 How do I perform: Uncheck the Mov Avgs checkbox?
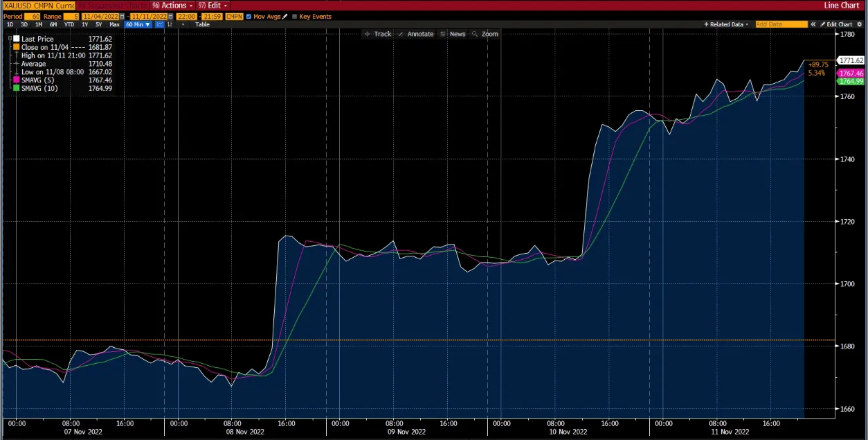[248, 16]
